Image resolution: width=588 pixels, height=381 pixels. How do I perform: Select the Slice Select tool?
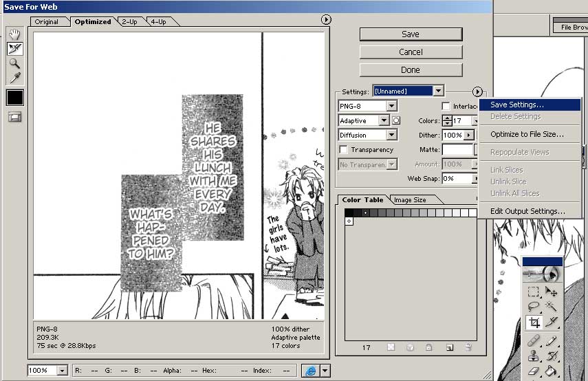(14, 48)
